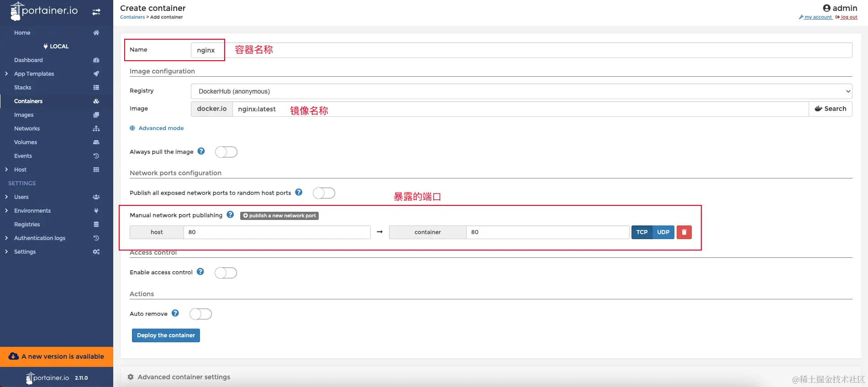
Task: Select UDP protocol for port mapping
Action: [663, 232]
